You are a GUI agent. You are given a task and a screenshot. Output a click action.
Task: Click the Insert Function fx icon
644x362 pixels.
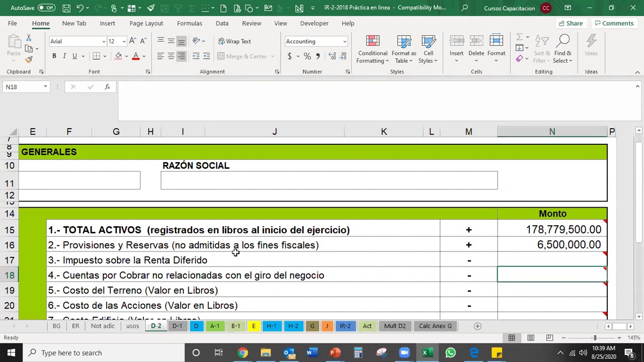107,87
